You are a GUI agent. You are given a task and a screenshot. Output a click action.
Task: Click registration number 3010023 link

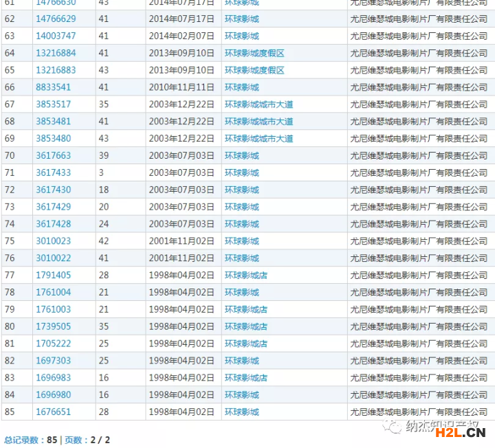click(x=53, y=241)
